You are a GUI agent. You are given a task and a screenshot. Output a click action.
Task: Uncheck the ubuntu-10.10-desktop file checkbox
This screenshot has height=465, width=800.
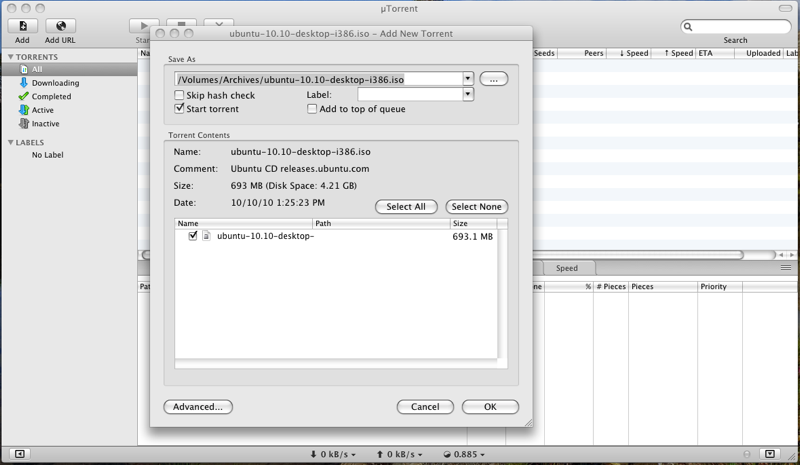click(x=193, y=236)
